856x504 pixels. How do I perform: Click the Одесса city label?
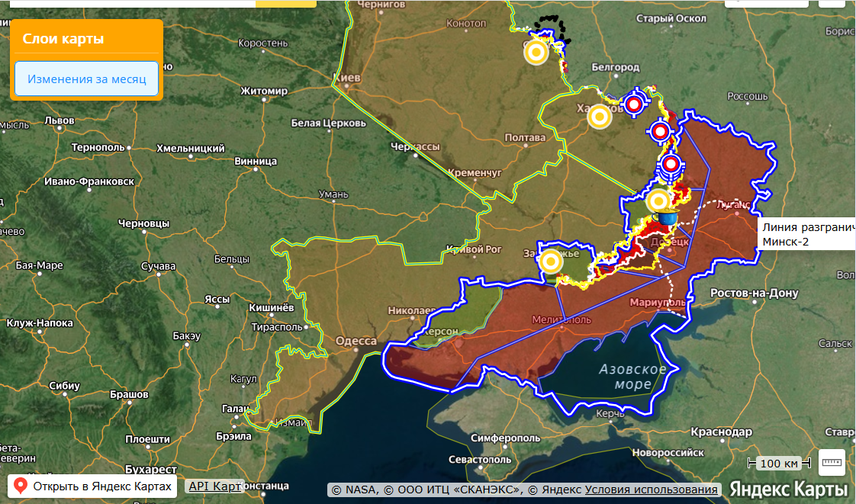pyautogui.click(x=356, y=341)
